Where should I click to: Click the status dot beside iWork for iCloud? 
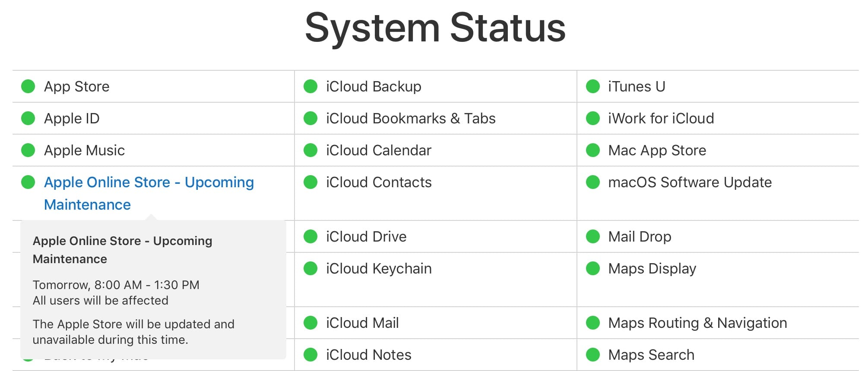(x=593, y=118)
